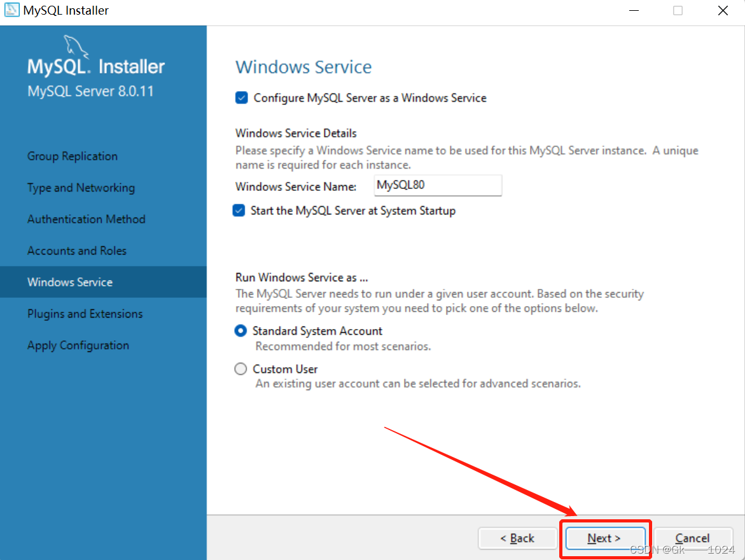Click the Next button
The width and height of the screenshot is (745, 560).
[604, 538]
